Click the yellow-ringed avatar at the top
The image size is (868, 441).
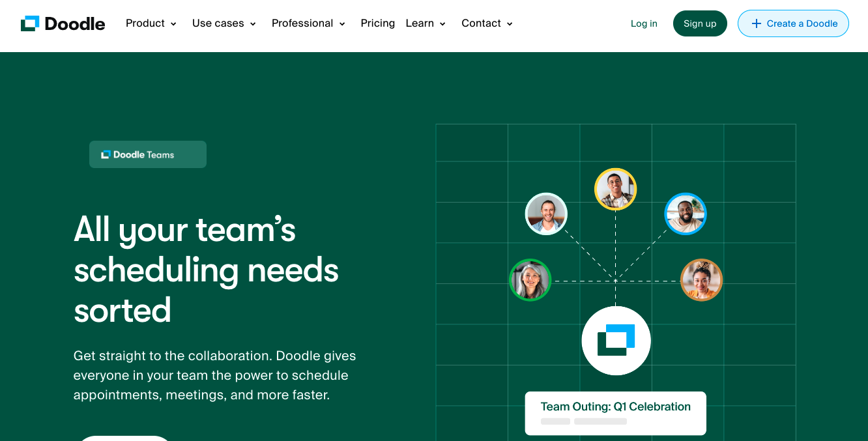(615, 189)
